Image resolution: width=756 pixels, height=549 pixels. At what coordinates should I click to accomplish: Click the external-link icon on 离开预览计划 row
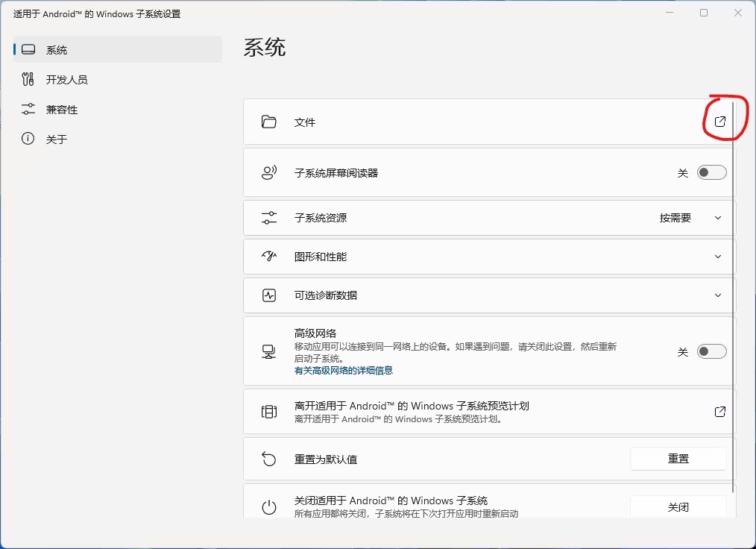tap(719, 411)
